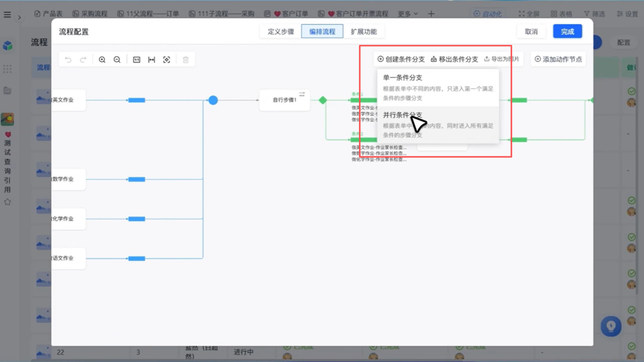Open the 采购流程 tab
This screenshot has height=362, width=644.
click(x=90, y=14)
